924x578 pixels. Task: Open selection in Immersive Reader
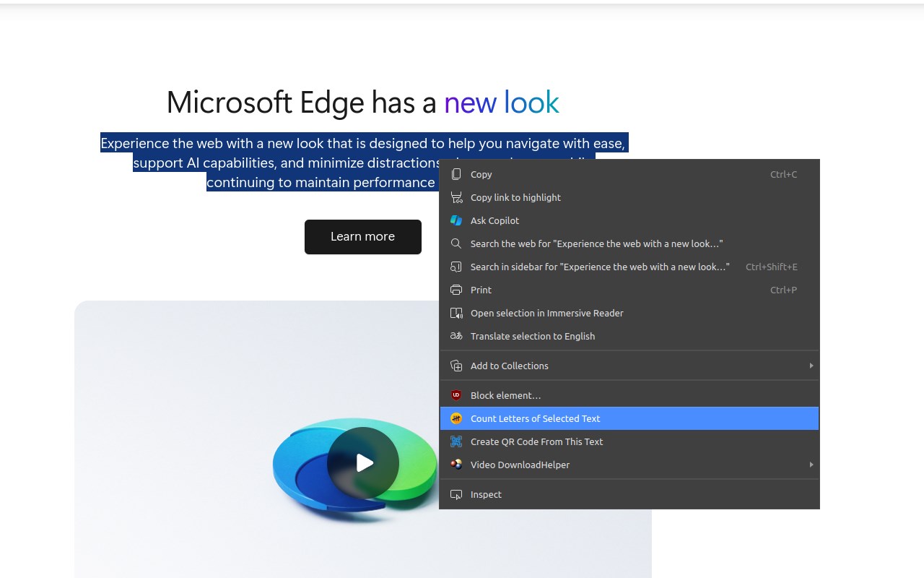click(x=629, y=313)
